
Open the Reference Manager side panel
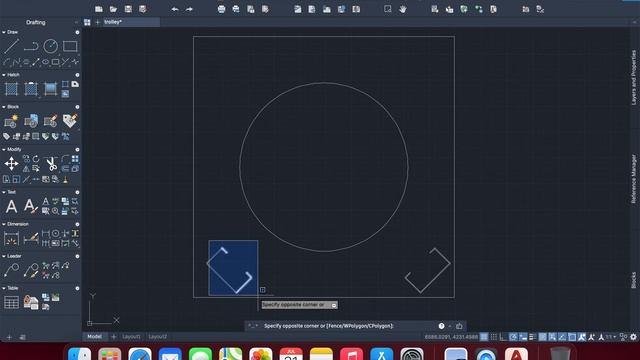click(x=633, y=178)
